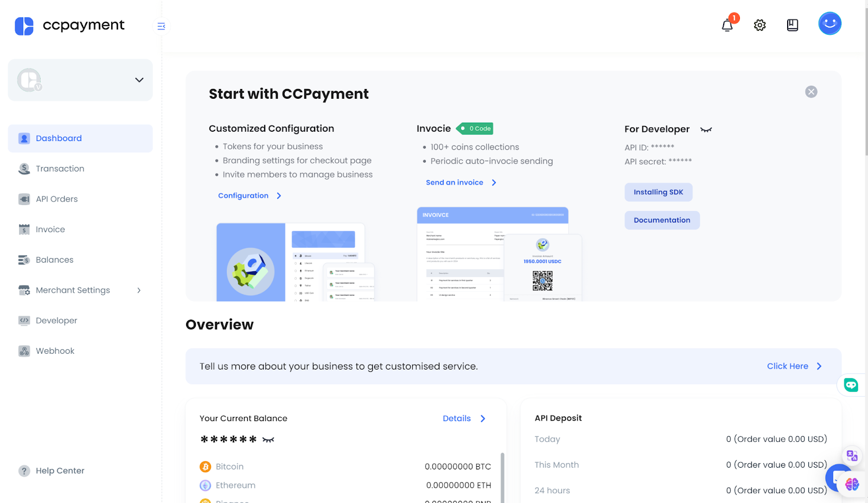Expand the Merchant Settings submenu arrow
This screenshot has width=868, height=503.
(139, 290)
